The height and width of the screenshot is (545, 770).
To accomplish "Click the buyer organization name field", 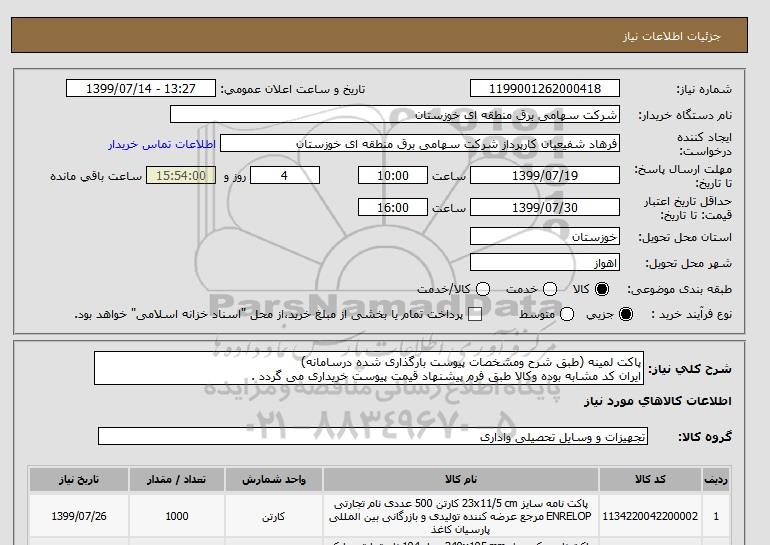I will click(395, 115).
